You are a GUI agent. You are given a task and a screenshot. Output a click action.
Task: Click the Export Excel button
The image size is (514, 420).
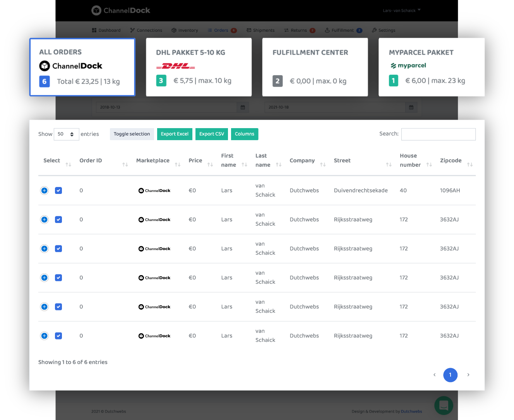[x=175, y=134]
